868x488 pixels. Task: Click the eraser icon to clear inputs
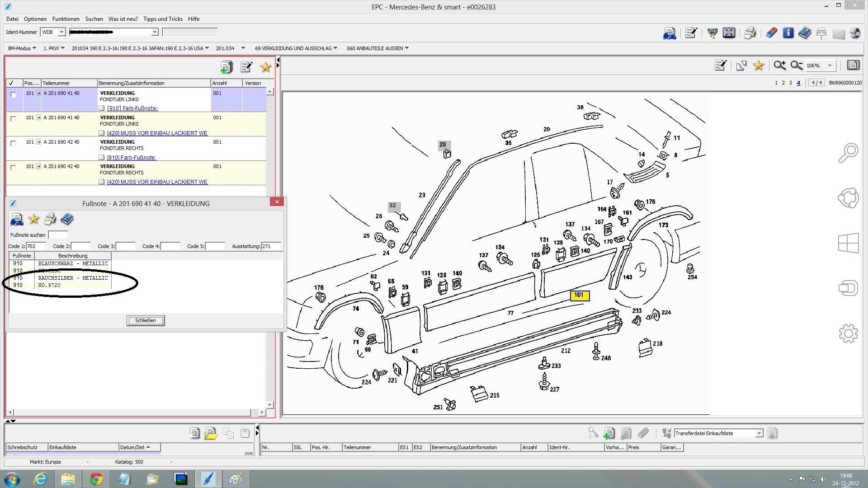pyautogui.click(x=772, y=33)
